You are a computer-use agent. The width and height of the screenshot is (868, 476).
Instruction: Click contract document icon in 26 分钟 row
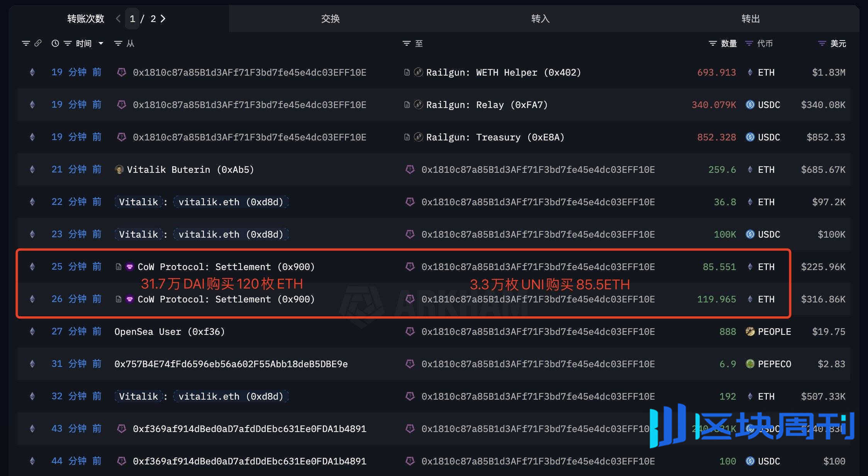pos(119,299)
